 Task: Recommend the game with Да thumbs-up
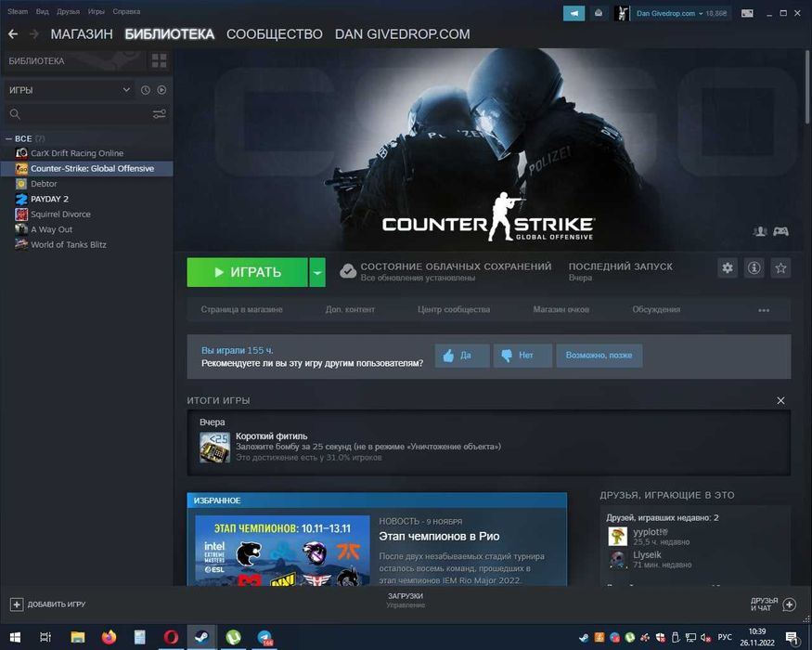click(462, 356)
